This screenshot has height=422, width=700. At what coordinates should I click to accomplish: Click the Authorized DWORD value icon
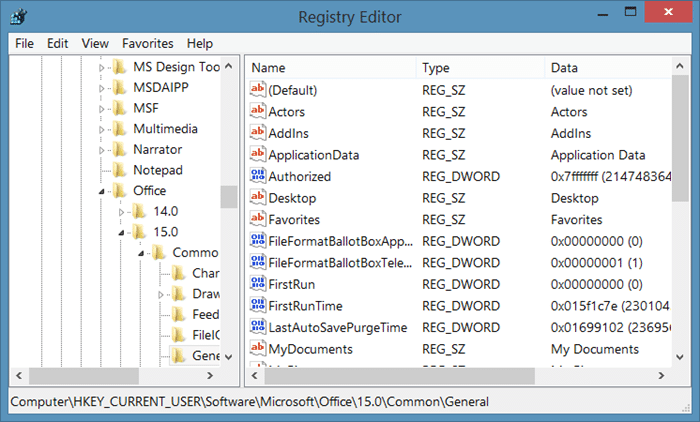pyautogui.click(x=256, y=176)
